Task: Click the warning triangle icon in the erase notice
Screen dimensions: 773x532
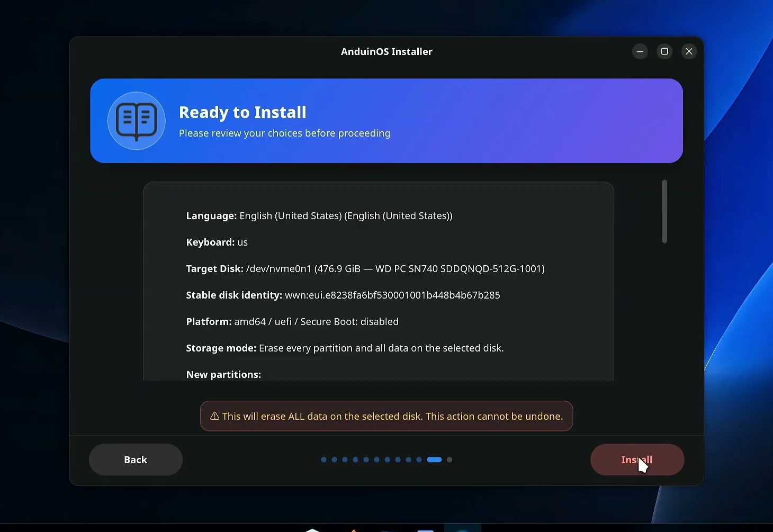Action: (x=215, y=416)
